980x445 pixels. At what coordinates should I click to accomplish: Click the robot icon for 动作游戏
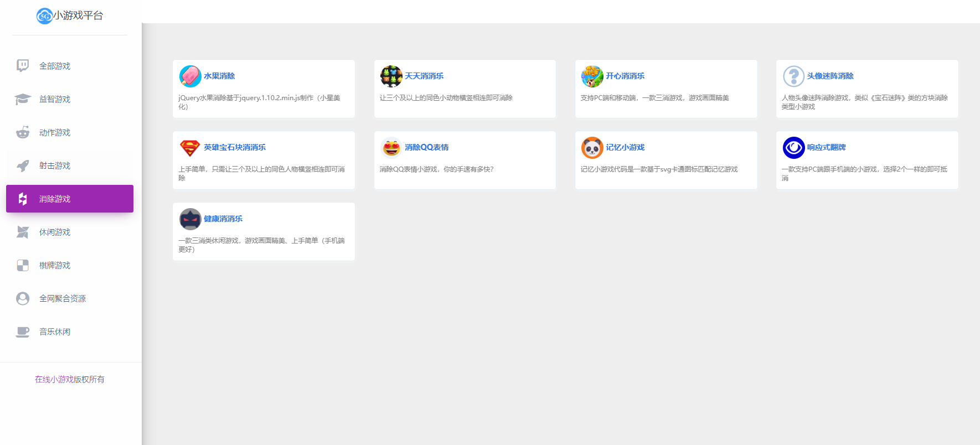[x=23, y=132]
